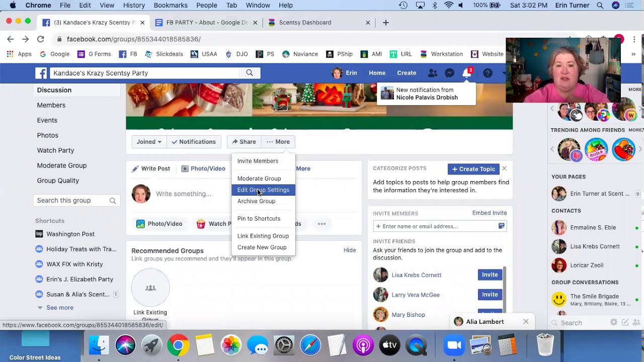Click Home in Facebook header

[377, 73]
